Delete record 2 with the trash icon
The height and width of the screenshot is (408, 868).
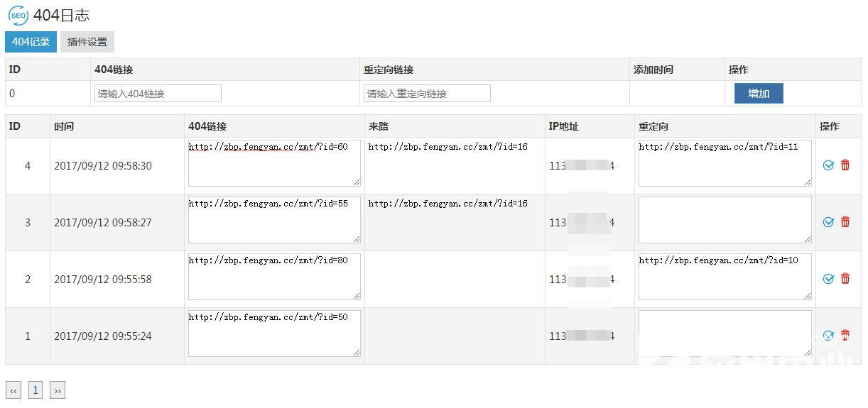[845, 279]
